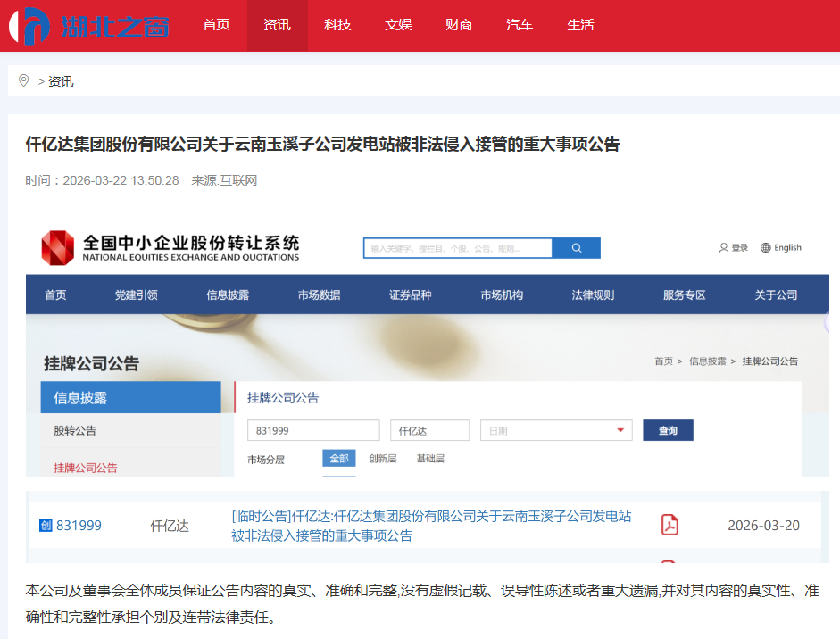
Task: Select the 基础层 market tier filter
Action: (x=430, y=459)
